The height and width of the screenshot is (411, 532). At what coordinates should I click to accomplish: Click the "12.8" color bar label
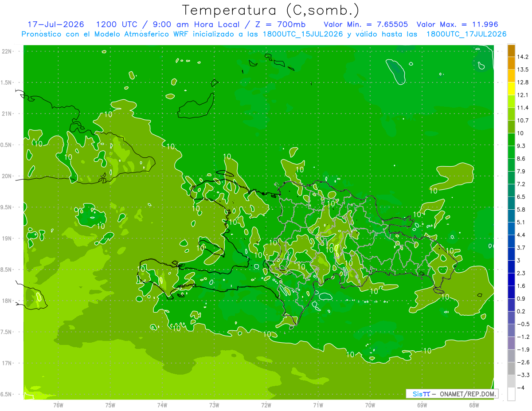click(x=523, y=82)
